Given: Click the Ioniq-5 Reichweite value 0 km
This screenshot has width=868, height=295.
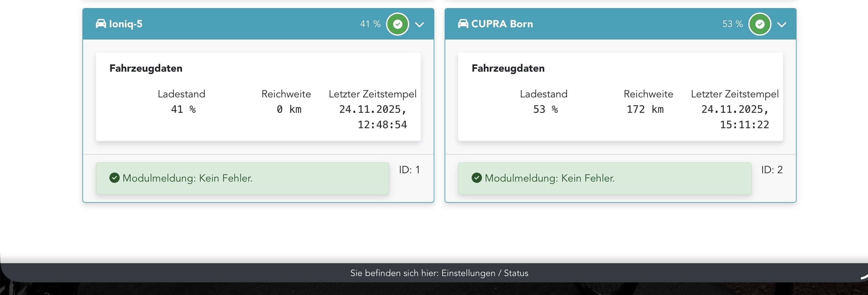Looking at the screenshot, I should pyautogui.click(x=289, y=110).
